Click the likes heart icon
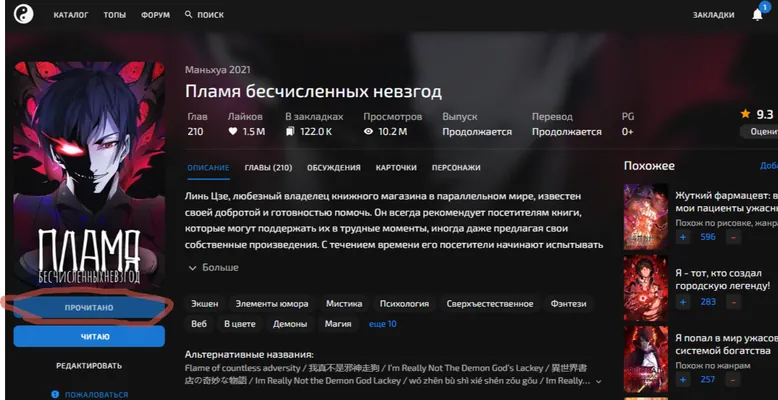 233,132
